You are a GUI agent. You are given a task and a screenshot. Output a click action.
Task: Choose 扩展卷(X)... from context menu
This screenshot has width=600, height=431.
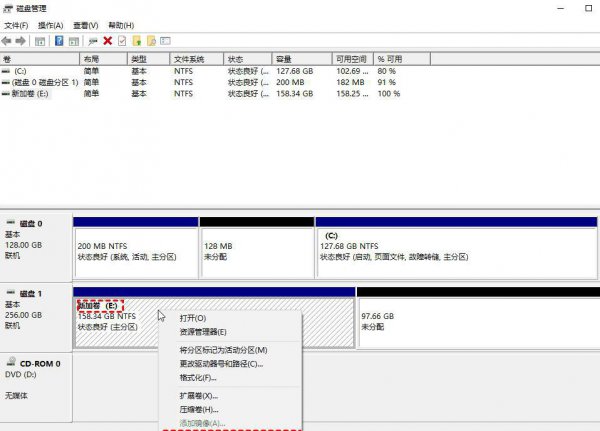click(x=230, y=396)
